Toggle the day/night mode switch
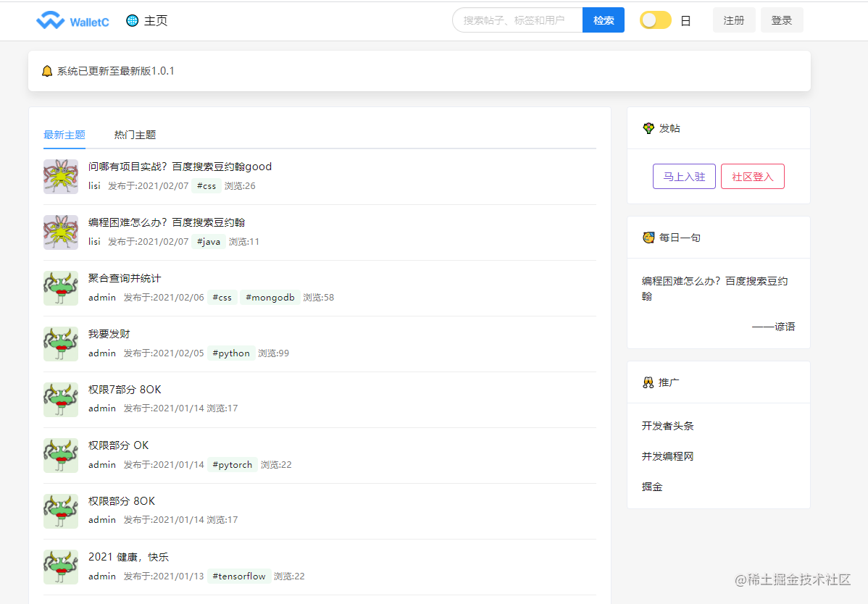The width and height of the screenshot is (868, 604). (655, 20)
